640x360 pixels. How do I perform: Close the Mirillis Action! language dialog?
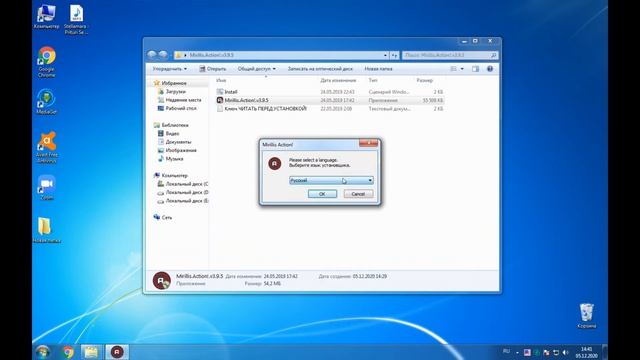[x=369, y=143]
